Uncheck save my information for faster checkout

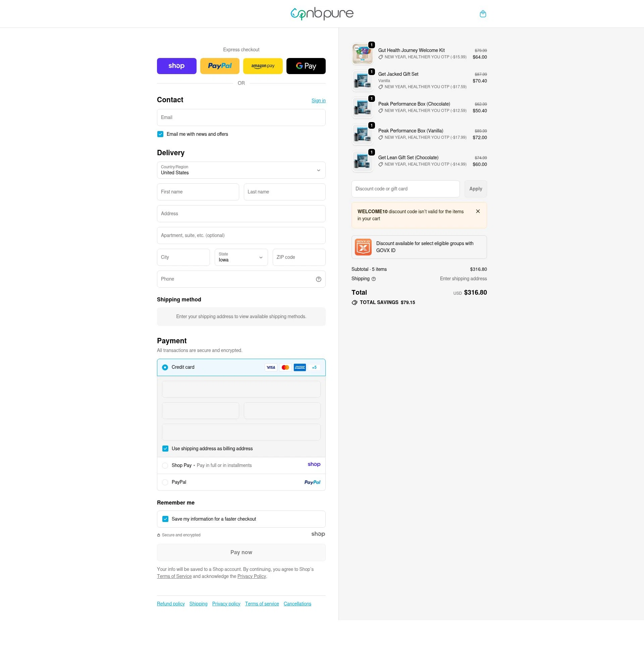[165, 519]
